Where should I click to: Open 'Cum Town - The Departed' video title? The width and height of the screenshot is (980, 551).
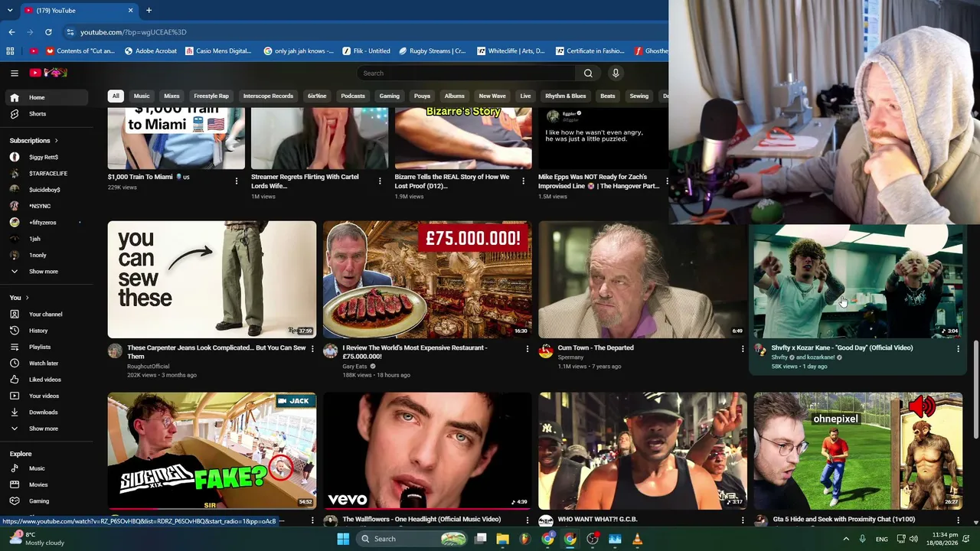click(596, 347)
